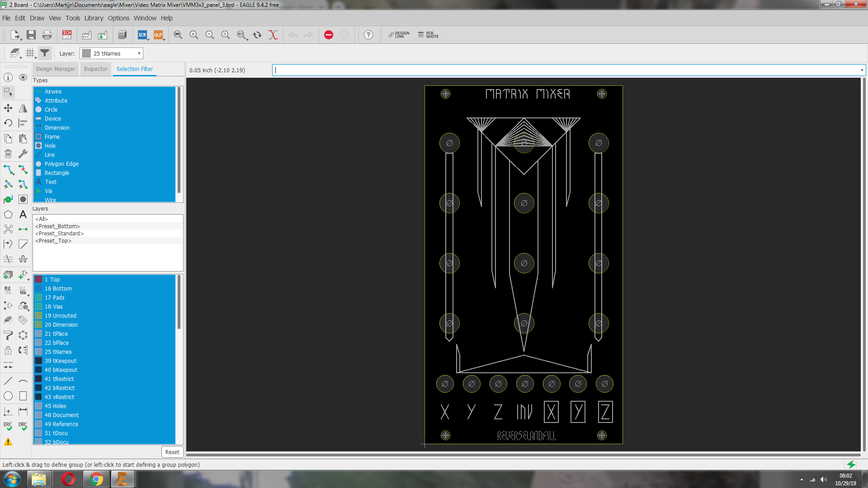The width and height of the screenshot is (868, 488).
Task: Click the PCB Quote button
Action: click(x=428, y=35)
